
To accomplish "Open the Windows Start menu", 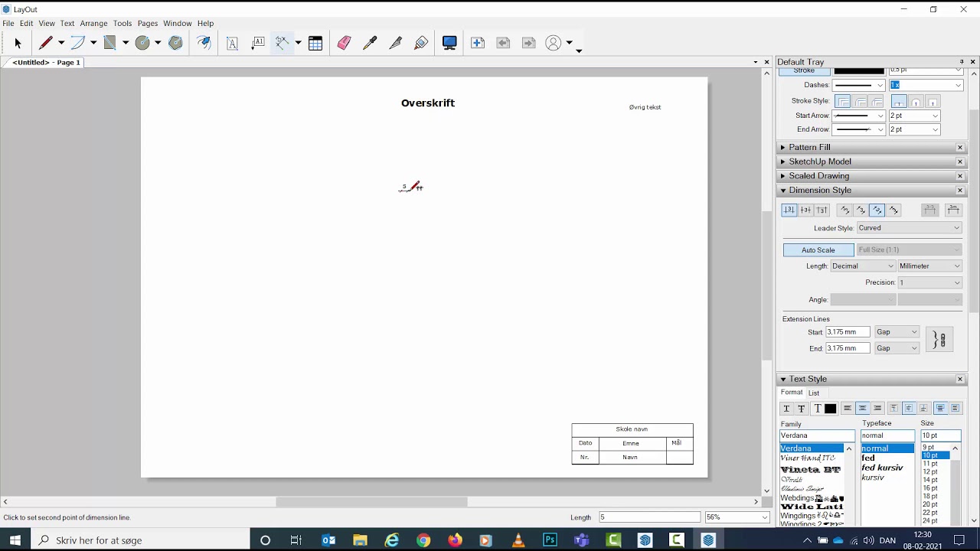I will (15, 540).
